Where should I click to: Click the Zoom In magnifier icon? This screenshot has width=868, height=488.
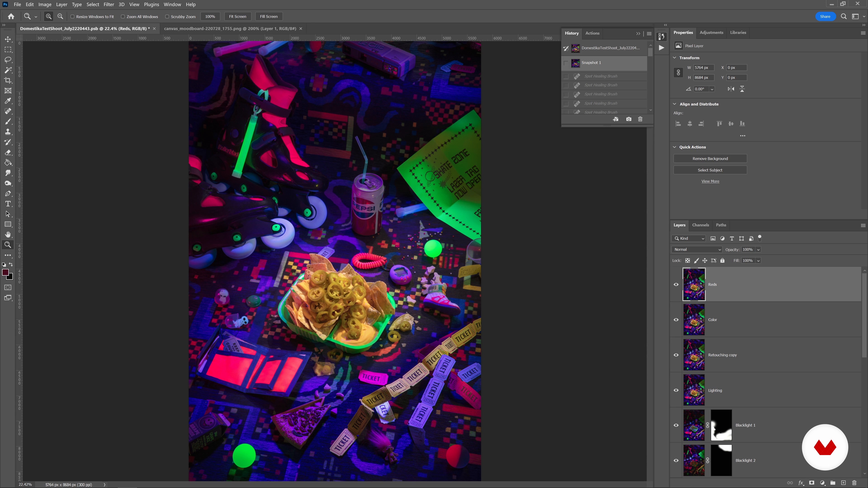point(49,16)
